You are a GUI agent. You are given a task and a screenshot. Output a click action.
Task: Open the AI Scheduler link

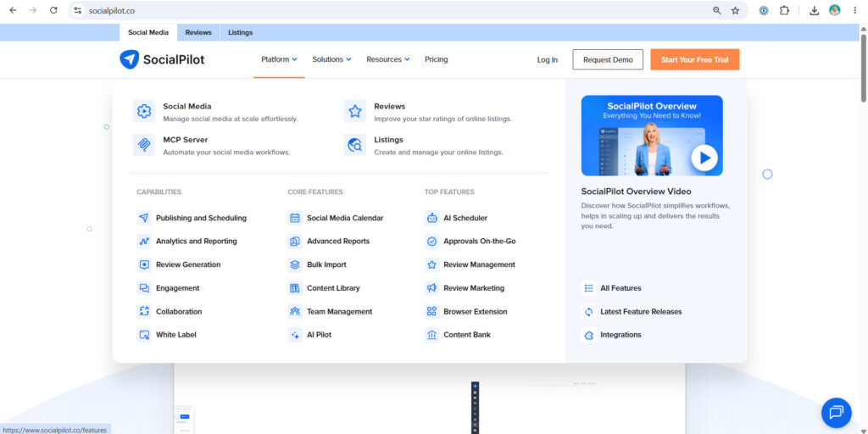[x=465, y=218]
